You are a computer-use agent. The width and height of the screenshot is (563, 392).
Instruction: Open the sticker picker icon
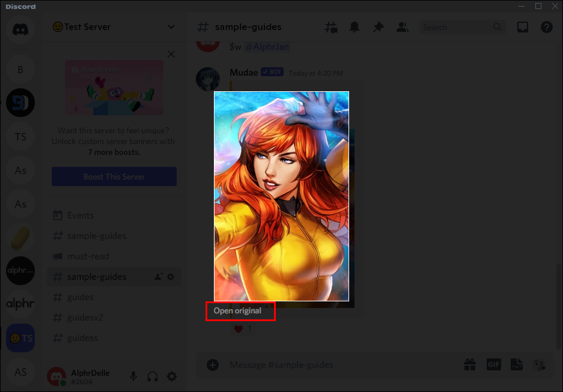(x=517, y=365)
